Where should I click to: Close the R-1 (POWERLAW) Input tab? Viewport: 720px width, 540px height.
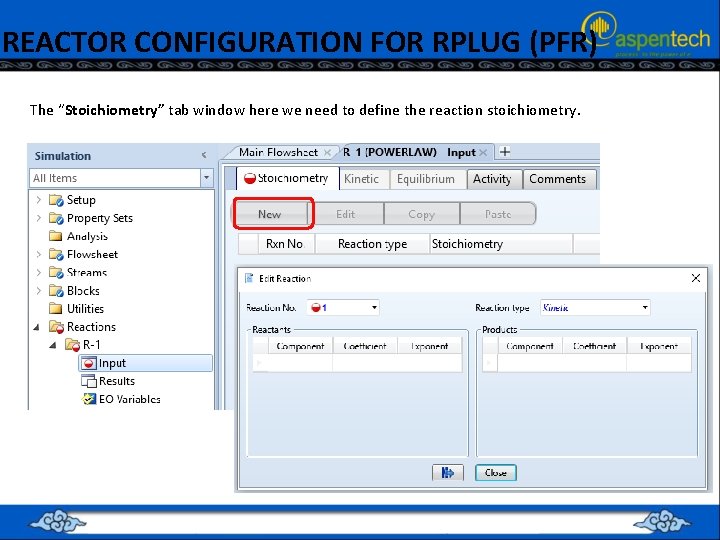pyautogui.click(x=483, y=152)
